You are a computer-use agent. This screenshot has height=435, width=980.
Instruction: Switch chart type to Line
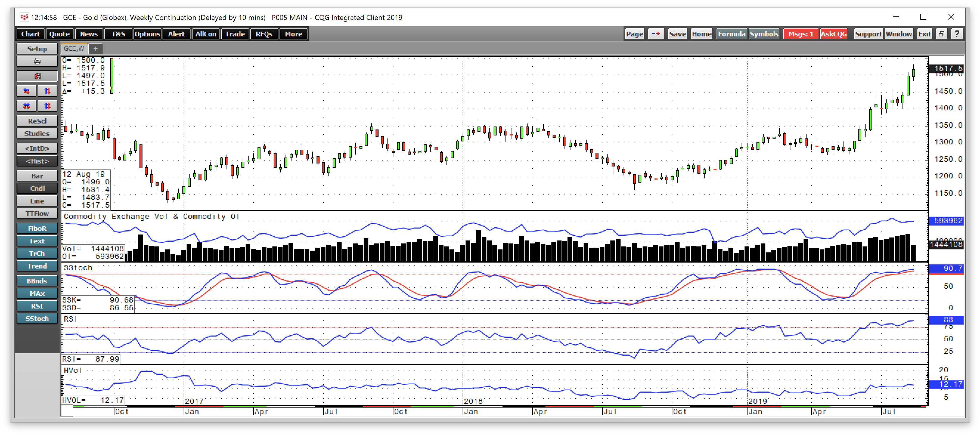point(37,201)
